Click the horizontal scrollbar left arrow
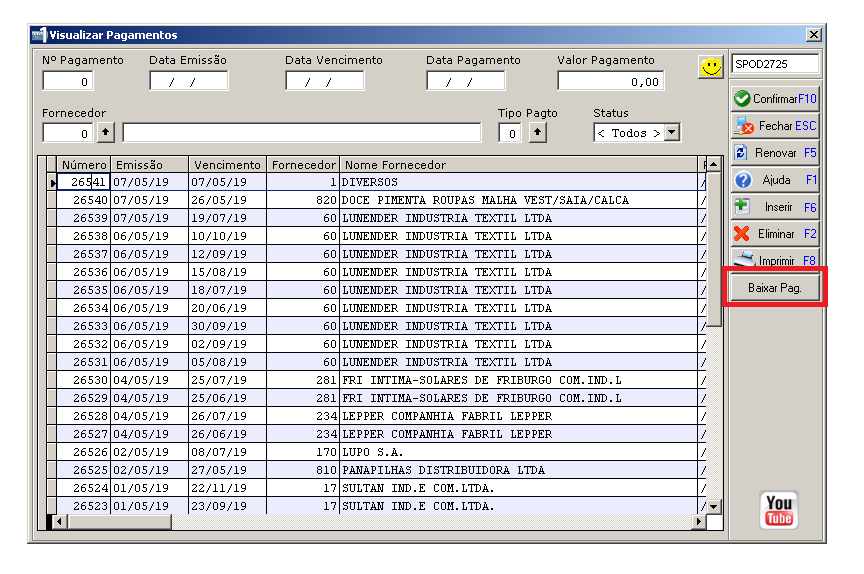This screenshot has height=574, width=864. (60, 521)
